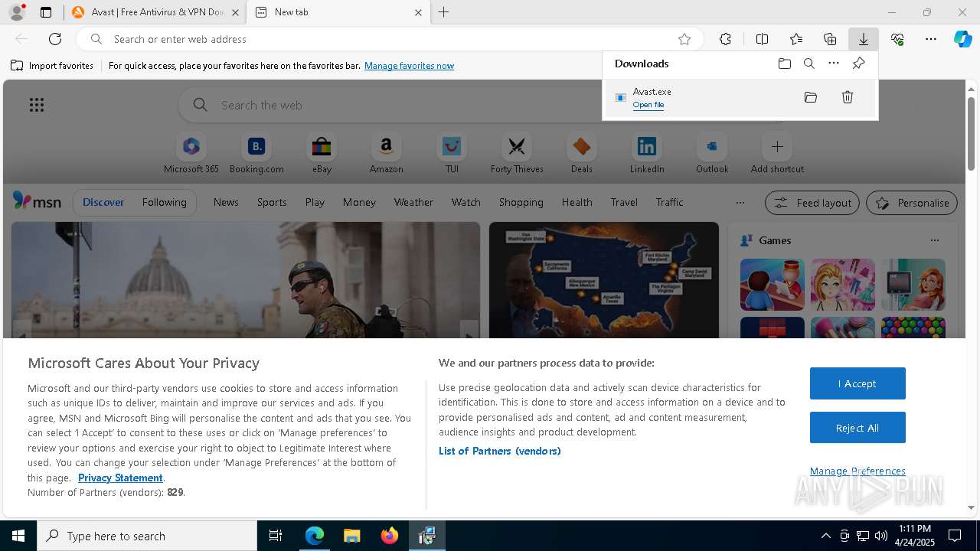
Task: Add this page to favorites star
Action: tap(684, 39)
